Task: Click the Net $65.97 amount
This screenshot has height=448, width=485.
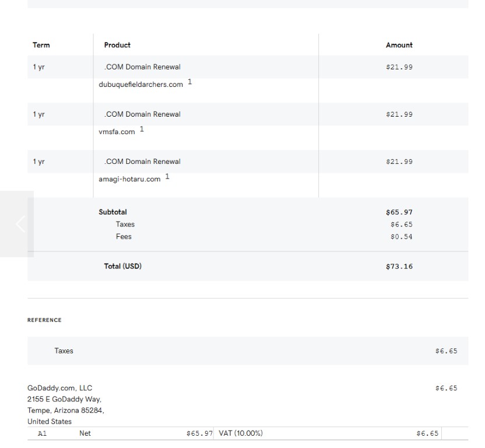Action: click(x=199, y=433)
